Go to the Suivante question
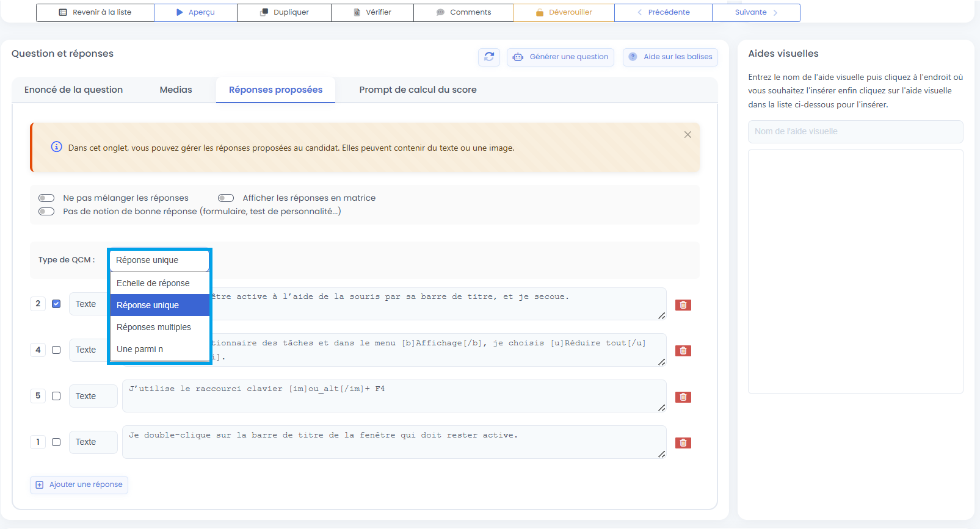Image resolution: width=980 pixels, height=529 pixels. (x=756, y=12)
